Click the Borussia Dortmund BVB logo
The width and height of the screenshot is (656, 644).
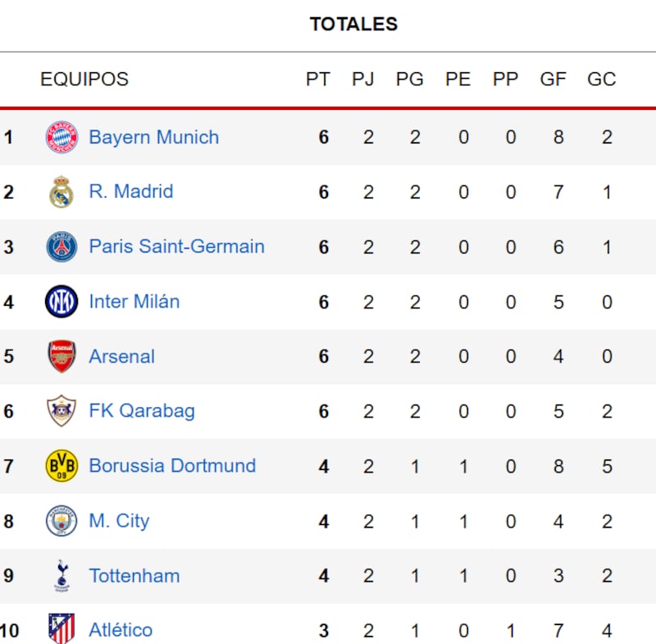61,466
